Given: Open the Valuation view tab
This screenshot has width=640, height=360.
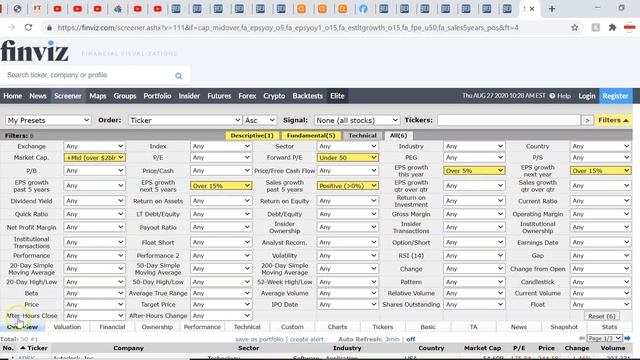Looking at the screenshot, I should coord(67,327).
